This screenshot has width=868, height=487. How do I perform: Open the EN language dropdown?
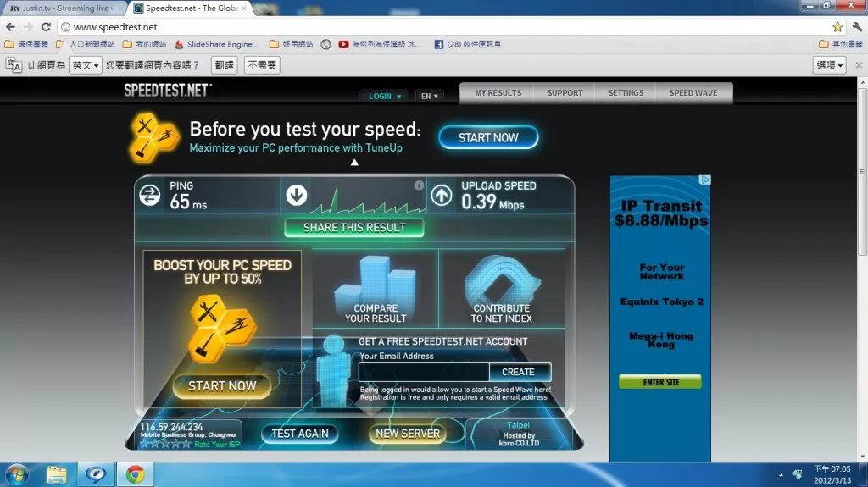coord(429,97)
